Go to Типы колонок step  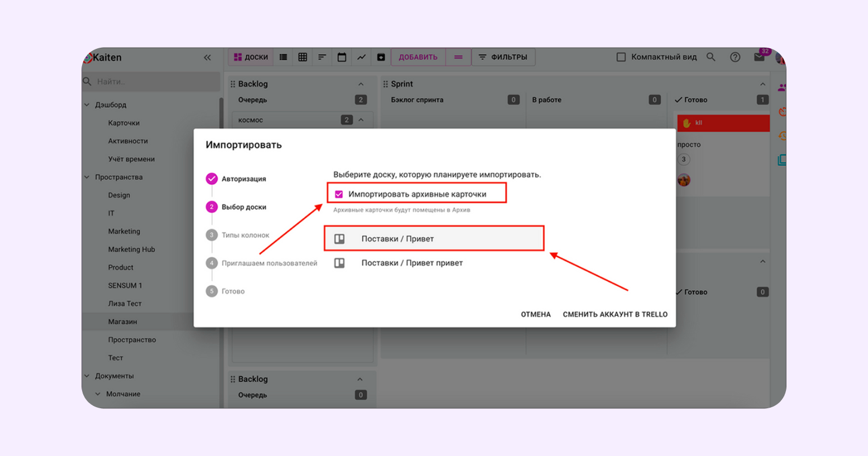[x=237, y=235]
